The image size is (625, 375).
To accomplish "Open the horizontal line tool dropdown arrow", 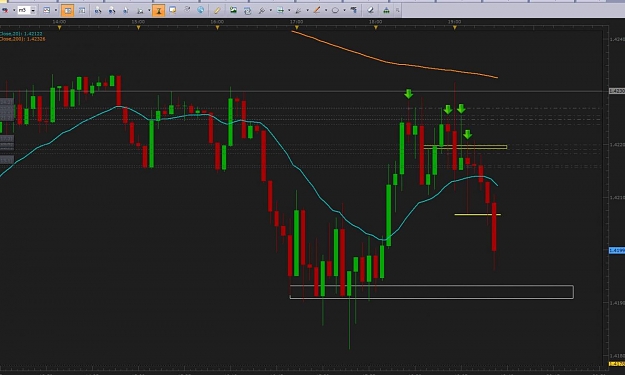I will click(289, 10).
